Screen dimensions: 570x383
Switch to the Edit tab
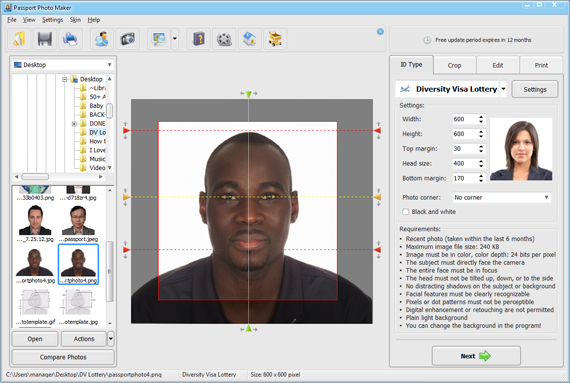click(498, 65)
